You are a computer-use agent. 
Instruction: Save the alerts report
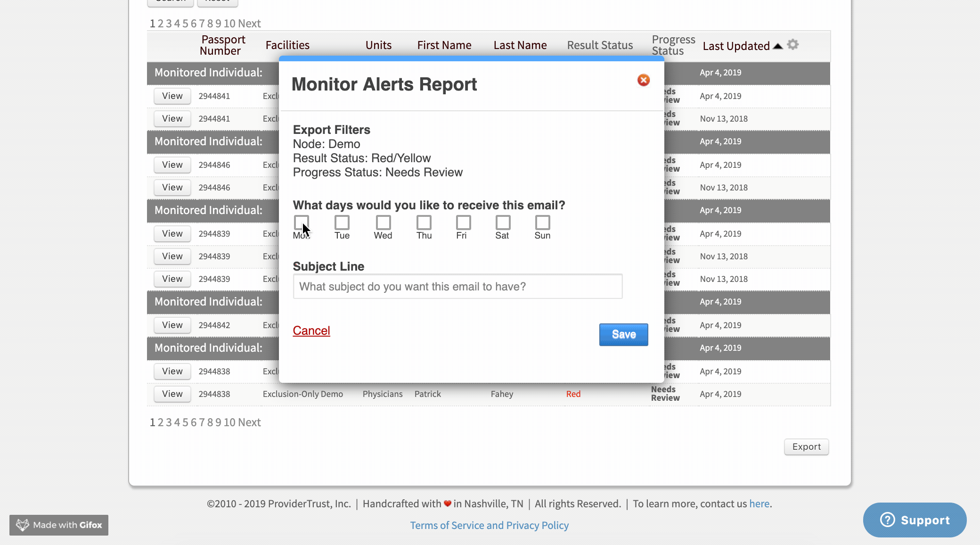pos(623,334)
